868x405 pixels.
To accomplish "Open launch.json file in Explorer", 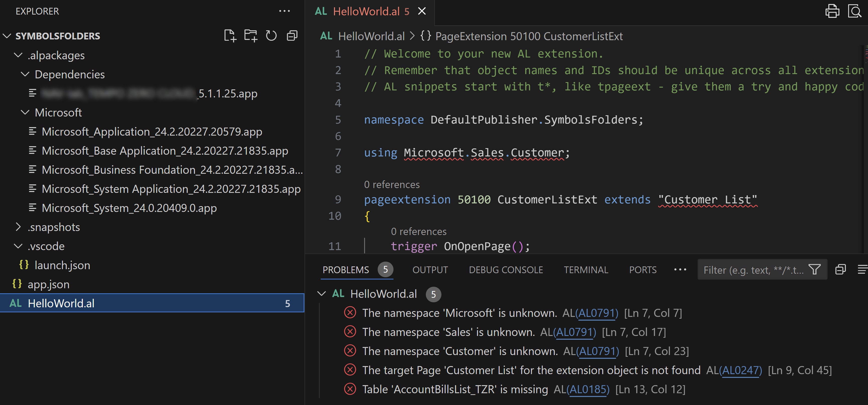I will click(x=62, y=265).
